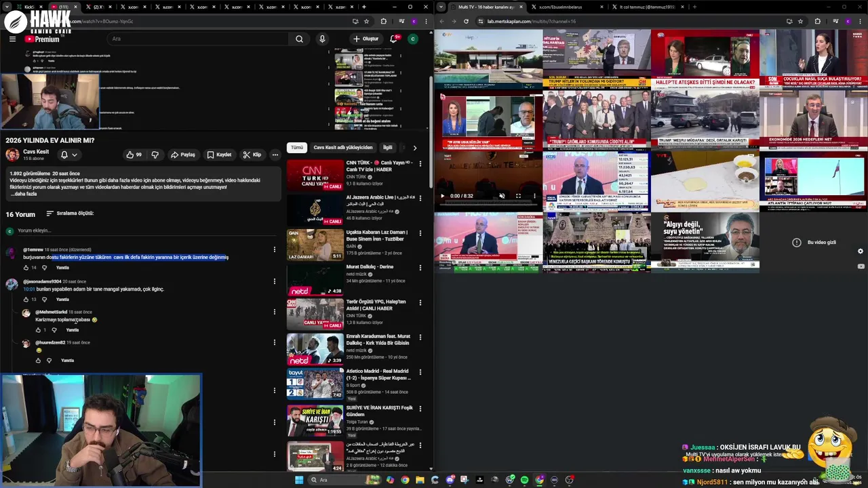
Task: Open options for CNN TÜRK Canlı Yayın suggestion
Action: [x=420, y=163]
